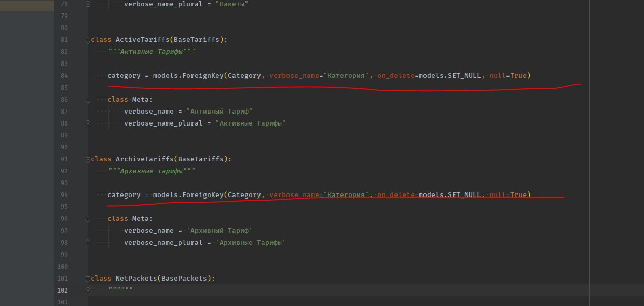
Task: Click BaseTariffs in ArchiveTariffs definition
Action: pos(201,159)
